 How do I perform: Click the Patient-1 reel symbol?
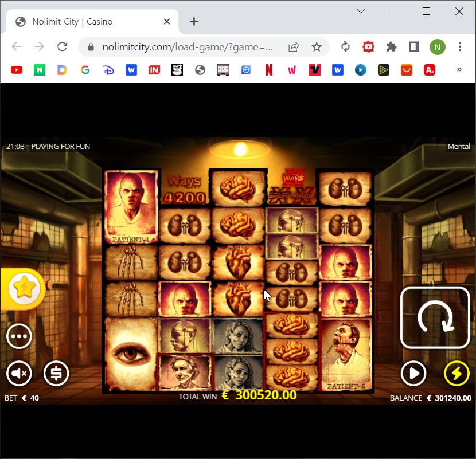point(131,207)
